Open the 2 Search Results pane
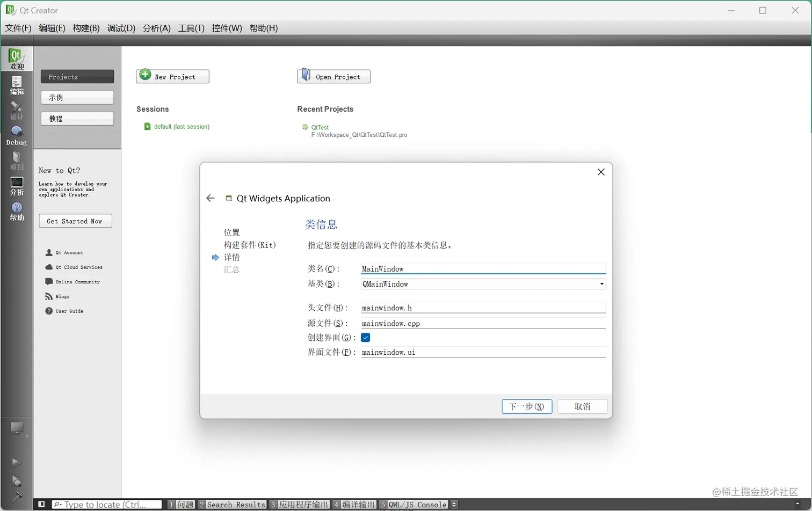 (231, 505)
